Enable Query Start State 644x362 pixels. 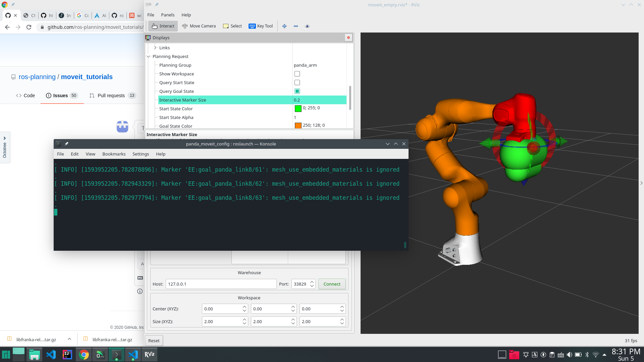(297, 82)
